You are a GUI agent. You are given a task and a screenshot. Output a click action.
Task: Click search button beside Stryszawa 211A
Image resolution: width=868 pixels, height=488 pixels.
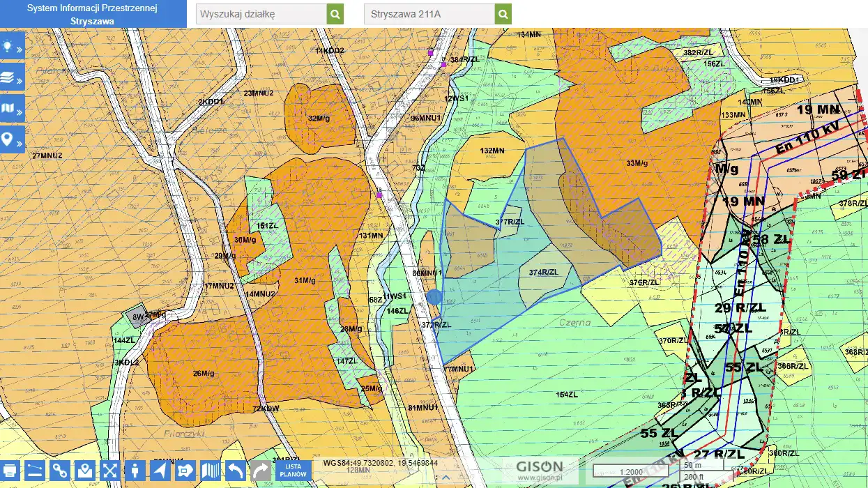pyautogui.click(x=503, y=14)
